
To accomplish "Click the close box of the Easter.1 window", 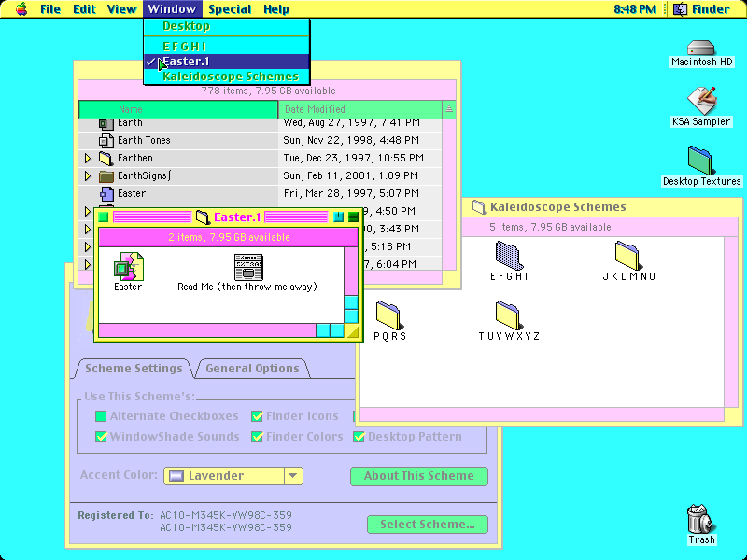I will coord(104,217).
